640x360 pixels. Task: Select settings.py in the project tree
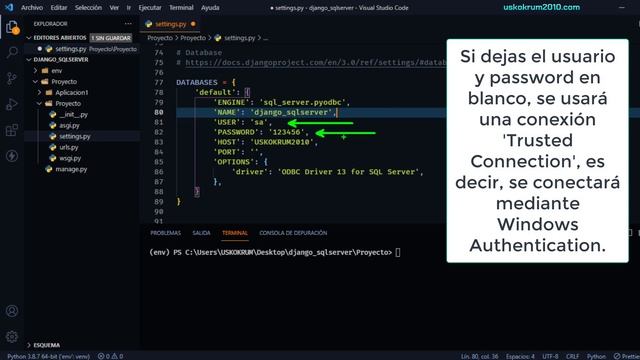75,136
